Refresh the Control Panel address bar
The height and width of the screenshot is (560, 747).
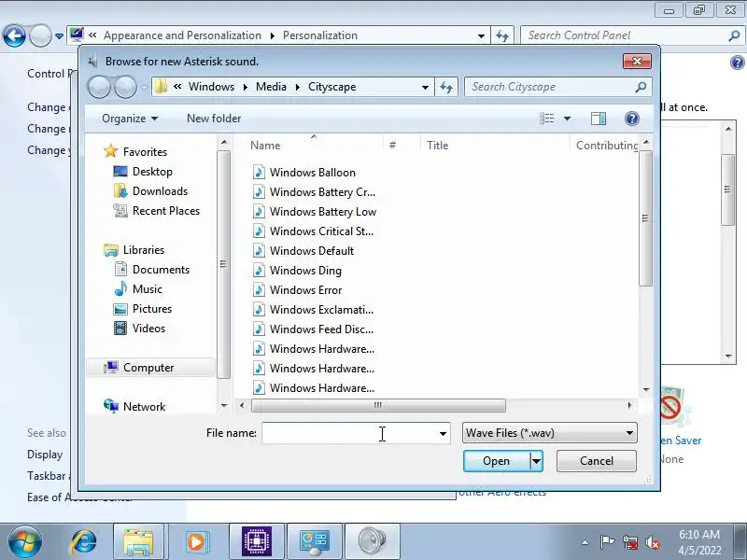[x=502, y=35]
